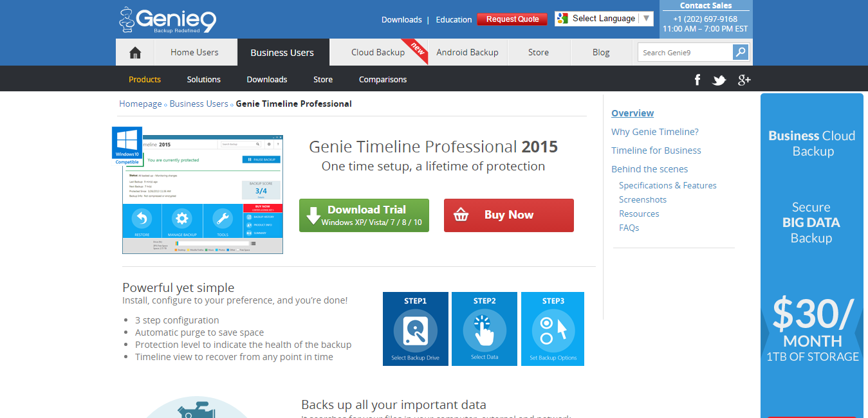Image resolution: width=868 pixels, height=418 pixels.
Task: Open the Blog tab
Action: point(601,52)
